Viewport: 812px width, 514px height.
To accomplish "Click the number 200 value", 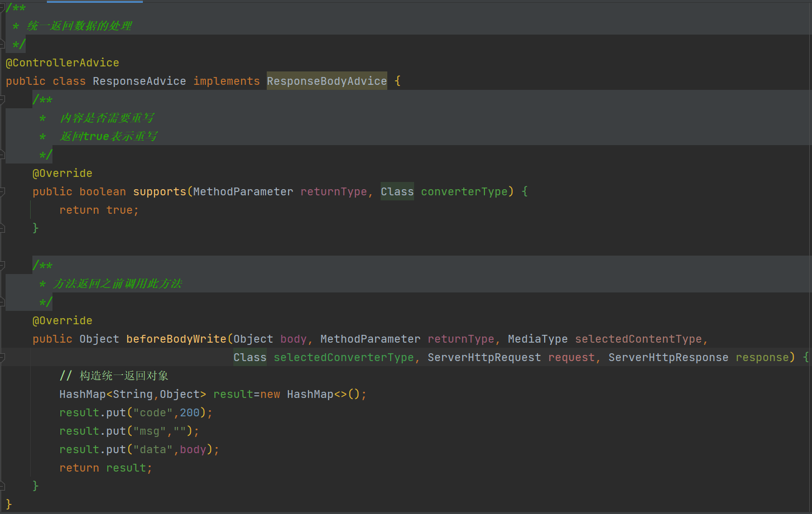I will pos(190,412).
